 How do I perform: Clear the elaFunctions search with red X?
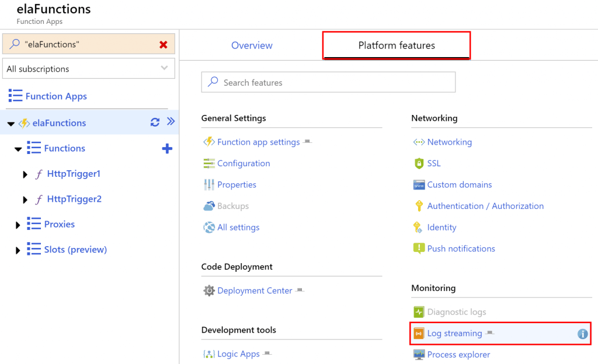164,44
